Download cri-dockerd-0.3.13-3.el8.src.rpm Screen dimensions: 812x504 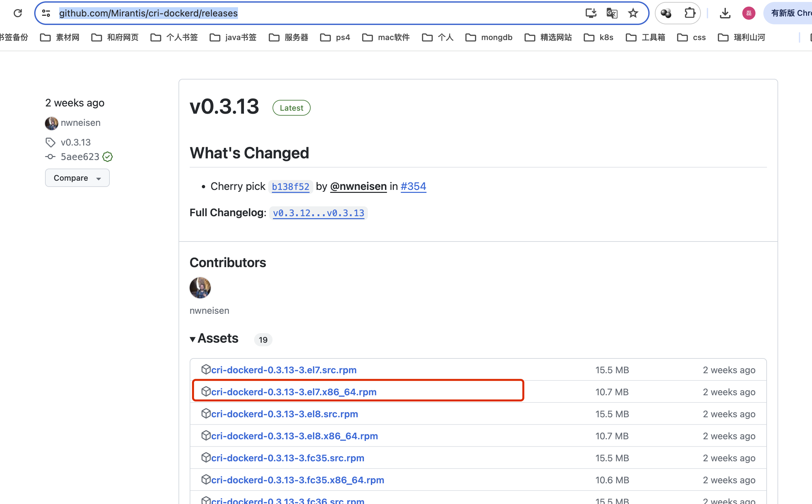(x=284, y=414)
